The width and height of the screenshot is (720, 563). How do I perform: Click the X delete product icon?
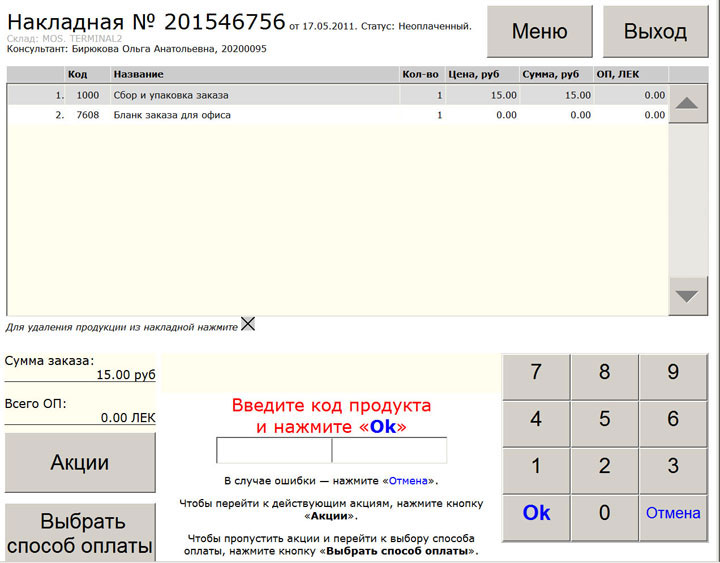click(248, 324)
